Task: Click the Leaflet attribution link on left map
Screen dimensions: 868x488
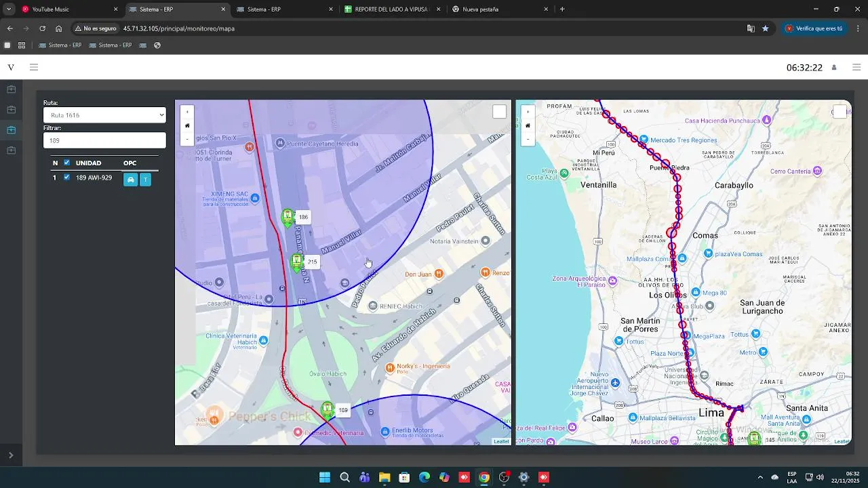Action: tap(501, 441)
